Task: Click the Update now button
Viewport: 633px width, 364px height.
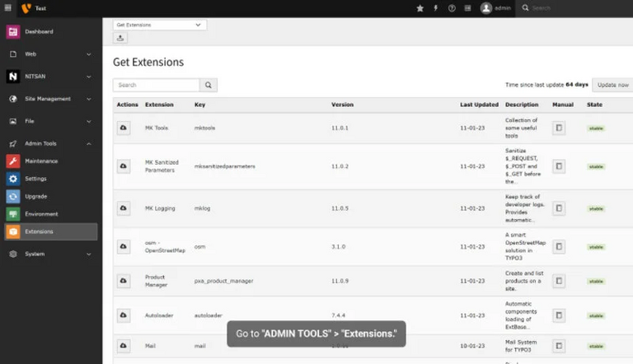Action: 613,85
